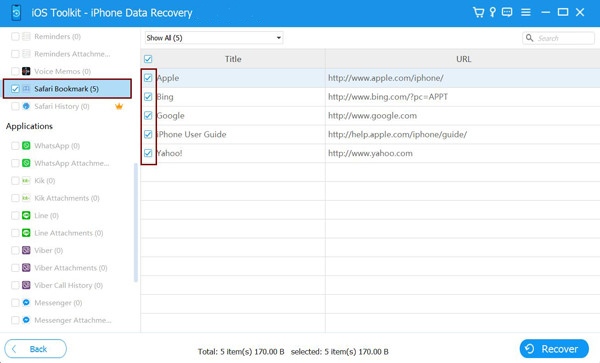This screenshot has height=363, width=600.
Task: Click the key register icon
Action: click(492, 12)
